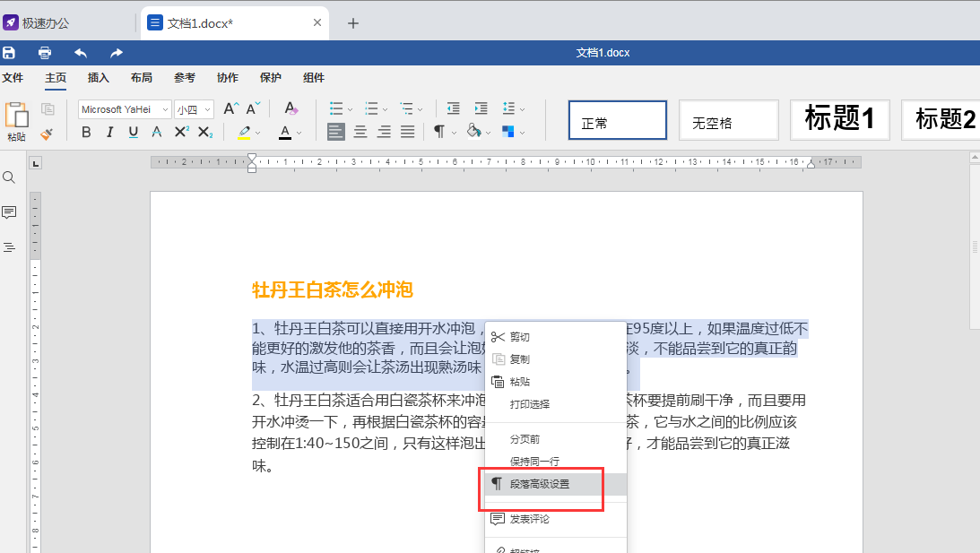Align text left
Image resolution: width=980 pixels, height=553 pixels.
[335, 132]
